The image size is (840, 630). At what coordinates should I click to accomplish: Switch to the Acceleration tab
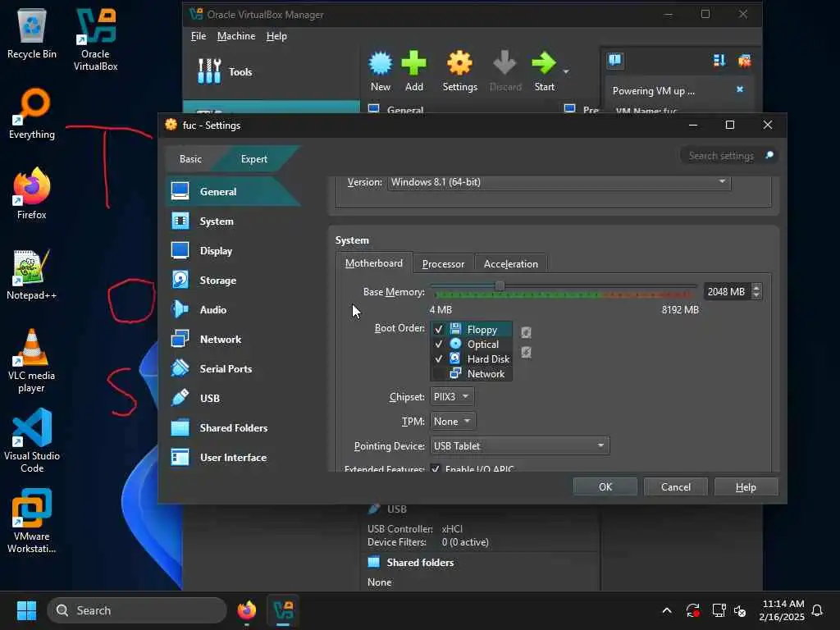click(510, 263)
